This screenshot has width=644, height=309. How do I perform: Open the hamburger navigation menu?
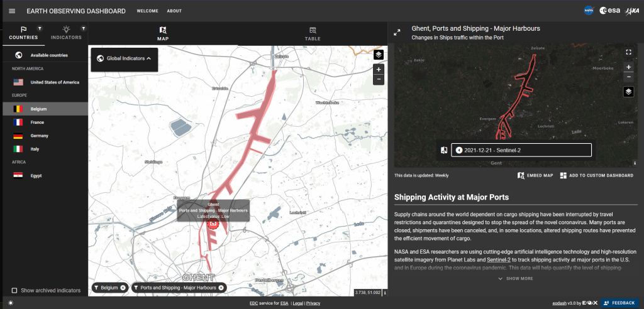(x=12, y=11)
